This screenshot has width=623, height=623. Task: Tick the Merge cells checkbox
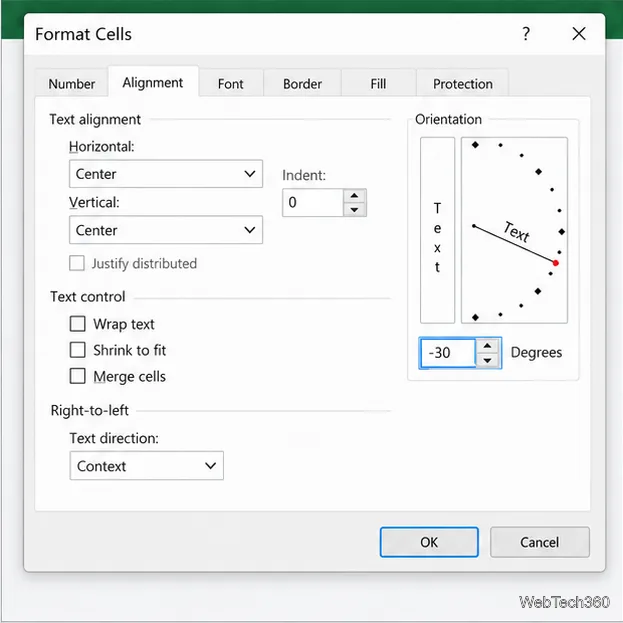coord(77,376)
